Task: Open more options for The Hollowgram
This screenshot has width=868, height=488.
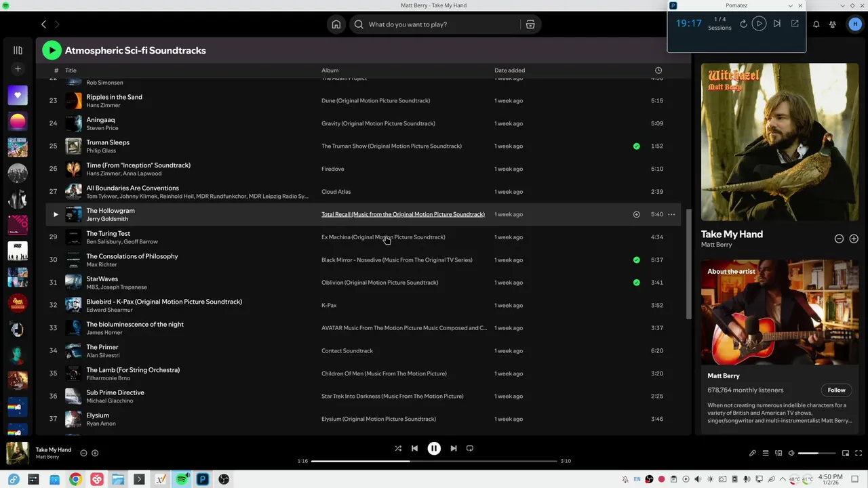Action: (671, 214)
